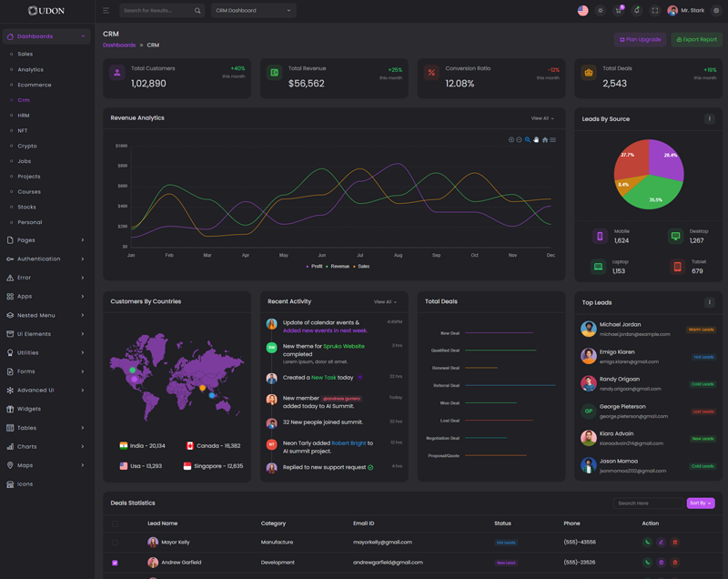
Task: Click the Export Report button
Action: 697,39
